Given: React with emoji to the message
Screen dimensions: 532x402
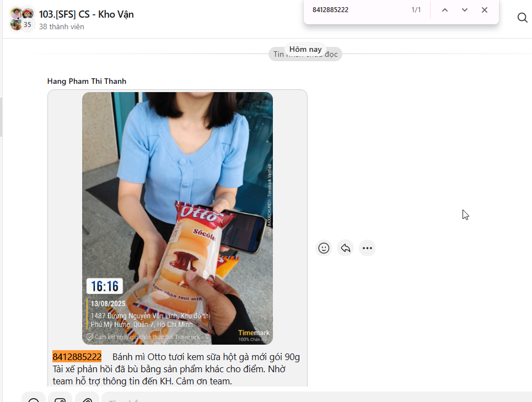Looking at the screenshot, I should tap(324, 248).
